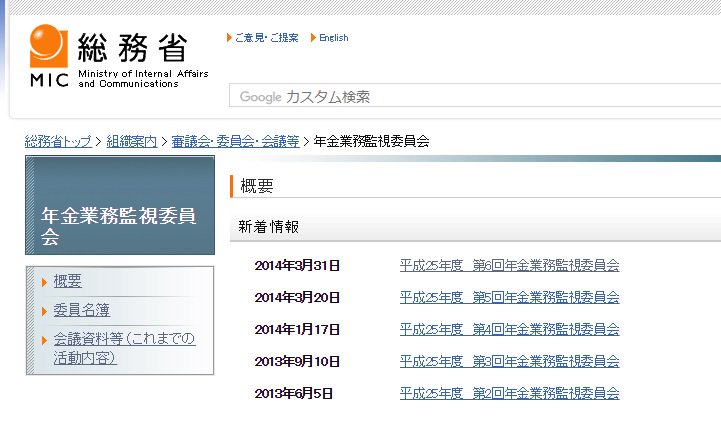Viewport: 721px width, 433px height.
Task: Select 概要 in the sidebar menu
Action: click(68, 281)
